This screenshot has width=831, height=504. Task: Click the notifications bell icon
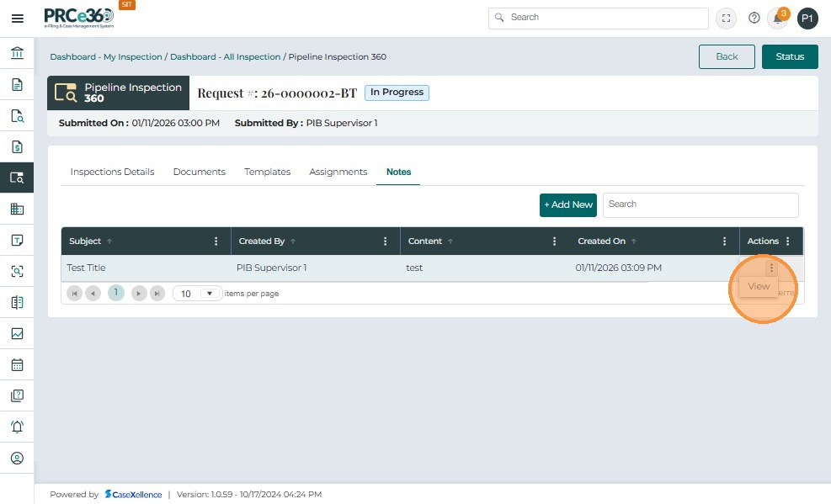pos(777,19)
